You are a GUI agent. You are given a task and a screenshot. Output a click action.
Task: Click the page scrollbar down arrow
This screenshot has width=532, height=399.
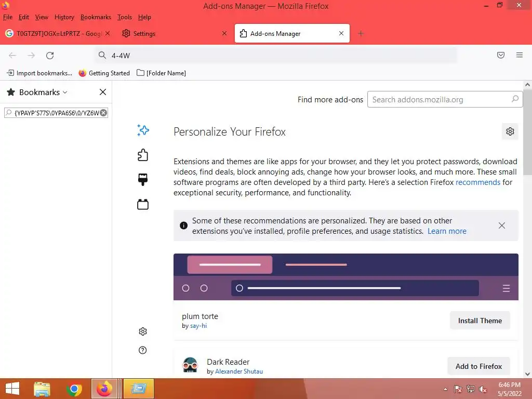click(x=527, y=374)
